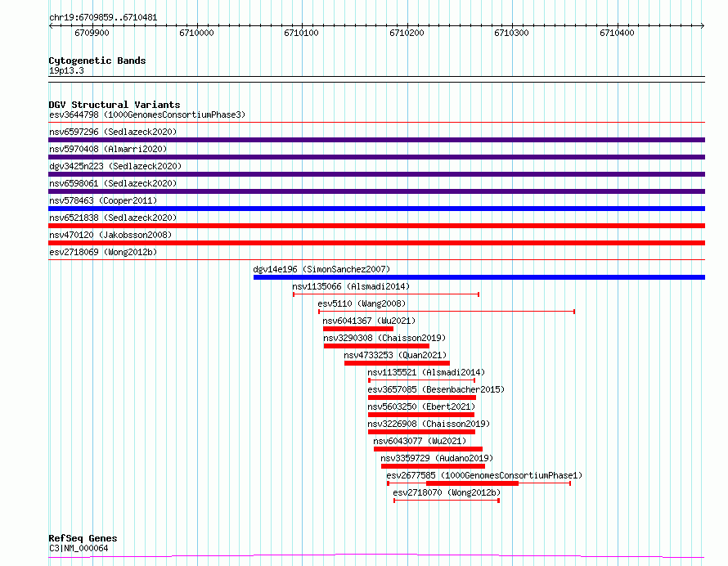Click the dgv3425n223 (Sedlazeck2020) label
This screenshot has width=728, height=566.
[x=115, y=166]
